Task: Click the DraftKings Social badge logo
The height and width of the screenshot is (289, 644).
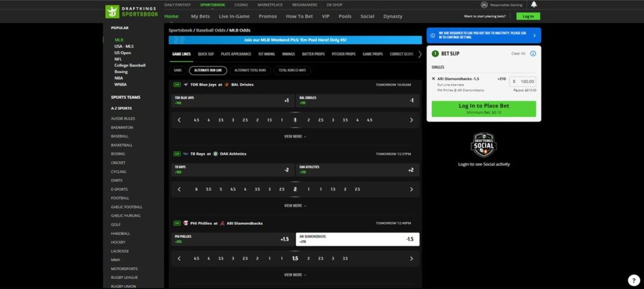Action: click(484, 145)
